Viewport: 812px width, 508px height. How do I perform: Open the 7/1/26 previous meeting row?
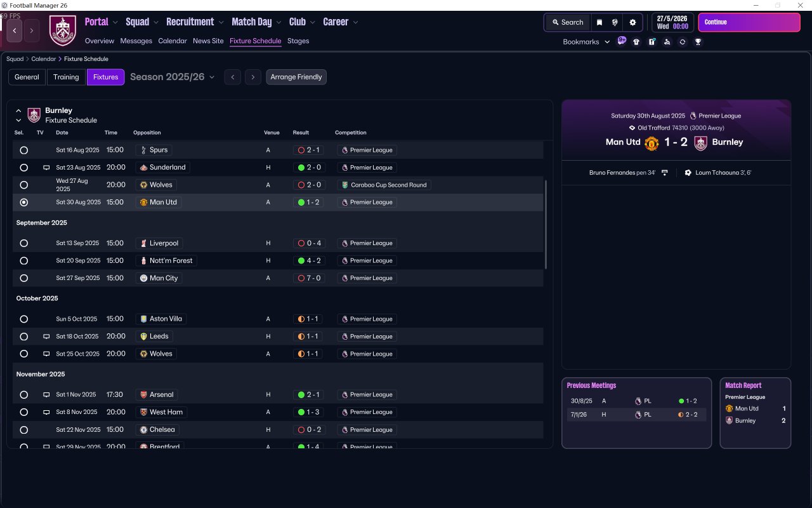636,415
